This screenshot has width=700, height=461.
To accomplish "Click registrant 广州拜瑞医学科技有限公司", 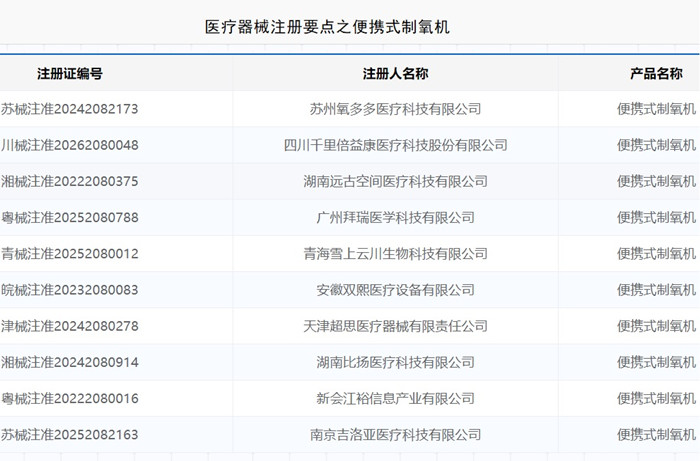I will click(x=395, y=217).
